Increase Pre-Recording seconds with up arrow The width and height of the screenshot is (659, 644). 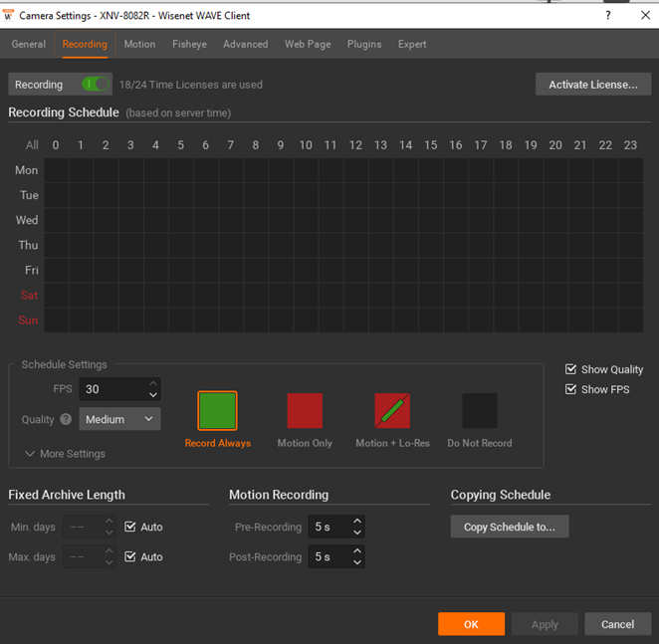coord(357,521)
